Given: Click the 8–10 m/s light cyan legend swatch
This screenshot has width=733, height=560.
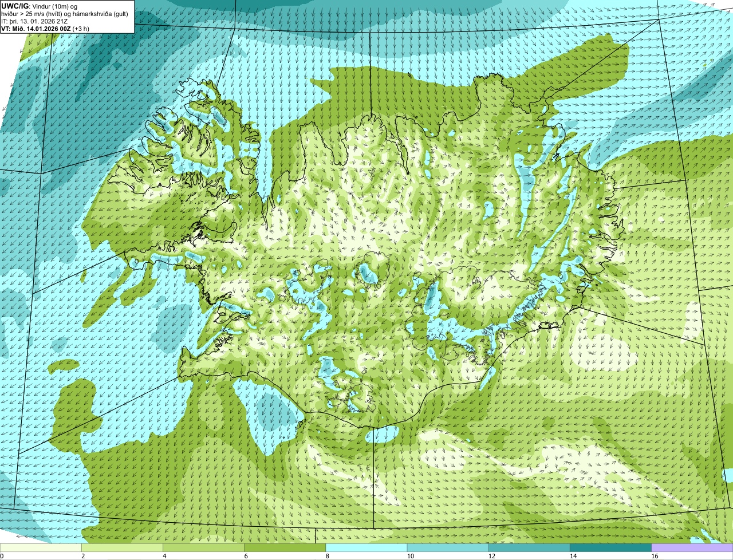Looking at the screenshot, I should pos(366,548).
